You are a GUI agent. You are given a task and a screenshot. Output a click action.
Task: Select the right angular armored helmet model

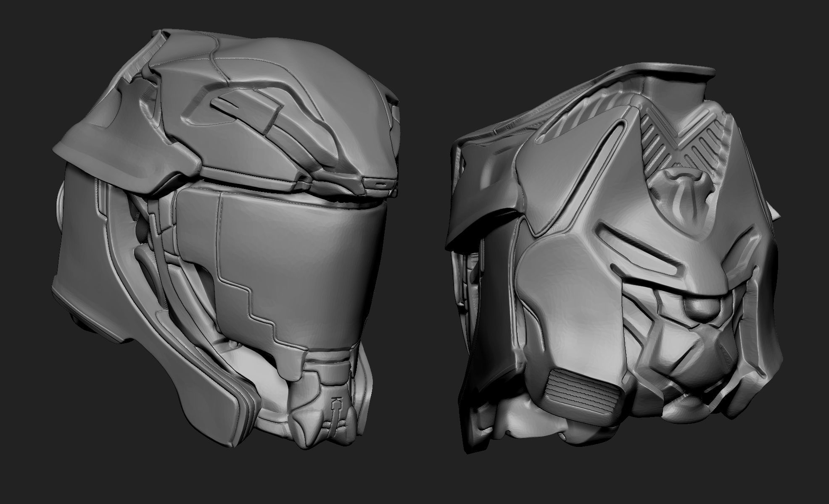click(614, 258)
